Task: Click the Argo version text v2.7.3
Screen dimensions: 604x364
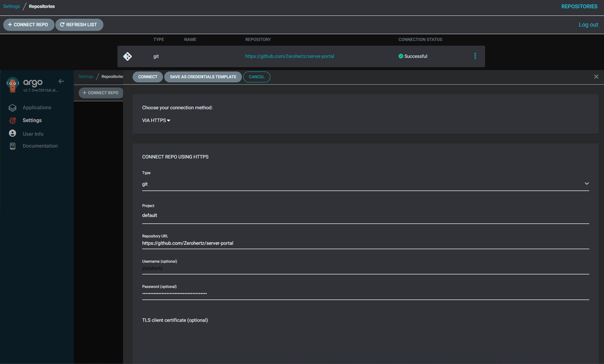Action: click(x=40, y=90)
